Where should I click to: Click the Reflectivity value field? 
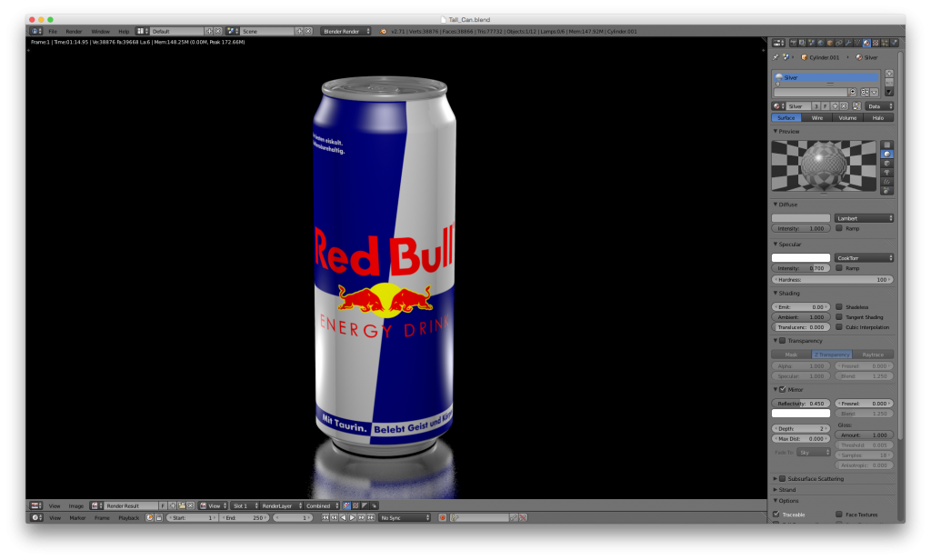pyautogui.click(x=801, y=403)
